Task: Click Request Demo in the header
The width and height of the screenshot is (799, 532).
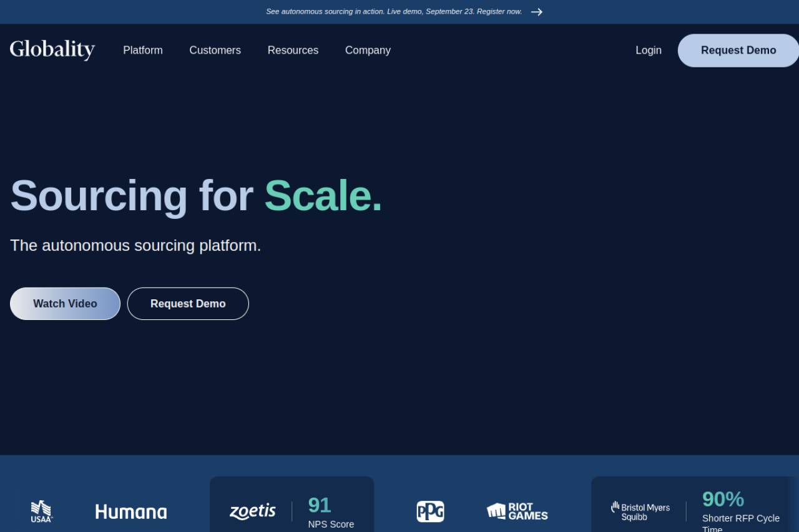Action: [738, 51]
